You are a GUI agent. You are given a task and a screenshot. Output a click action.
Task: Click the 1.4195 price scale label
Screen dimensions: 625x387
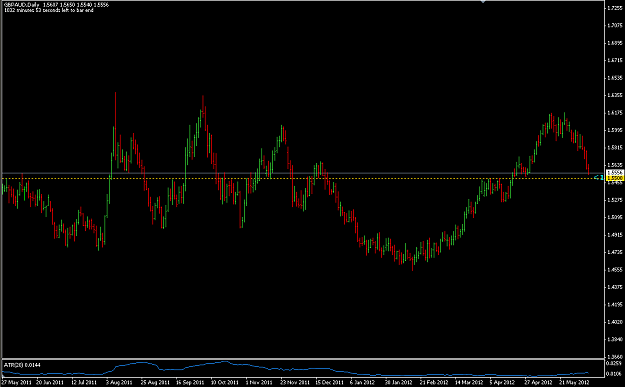tap(614, 304)
